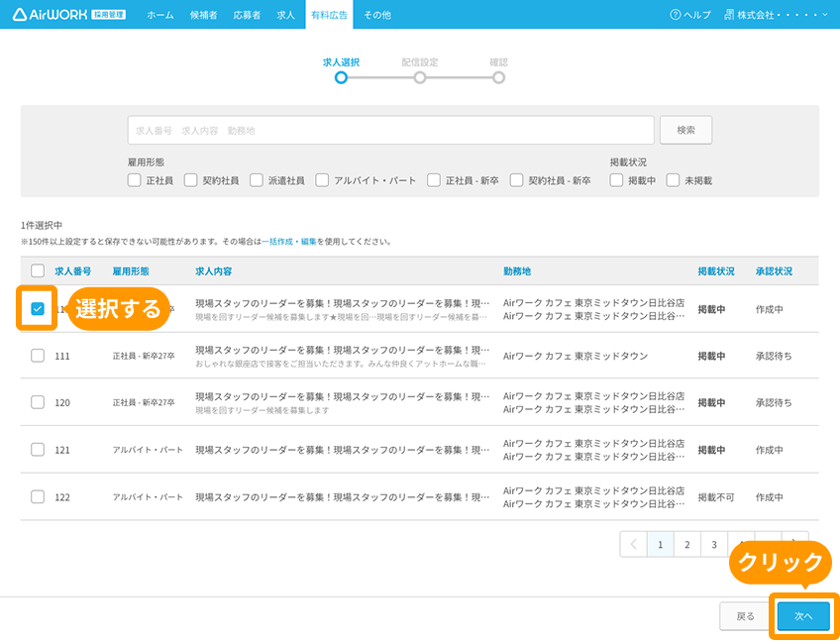Open the 応募者 menu
The height and width of the screenshot is (642, 840).
coord(247,15)
